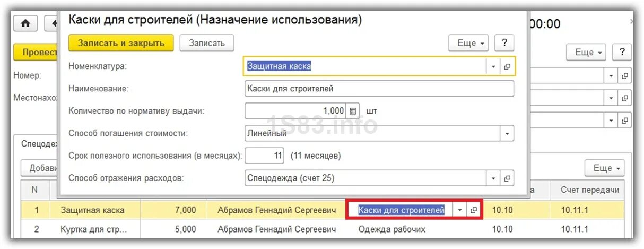Viewport: 644px width, 249px height.
Task: Open link icon for Способ отражения расходов
Action: (x=507, y=178)
